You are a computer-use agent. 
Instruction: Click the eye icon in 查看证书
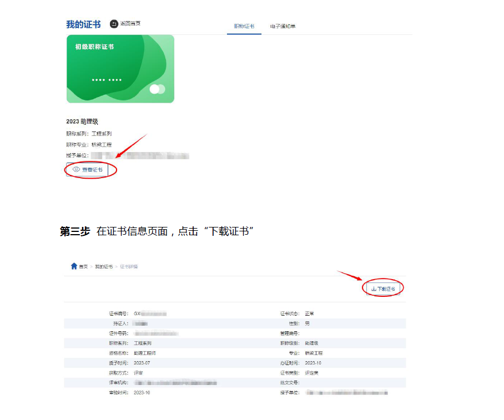(x=77, y=169)
